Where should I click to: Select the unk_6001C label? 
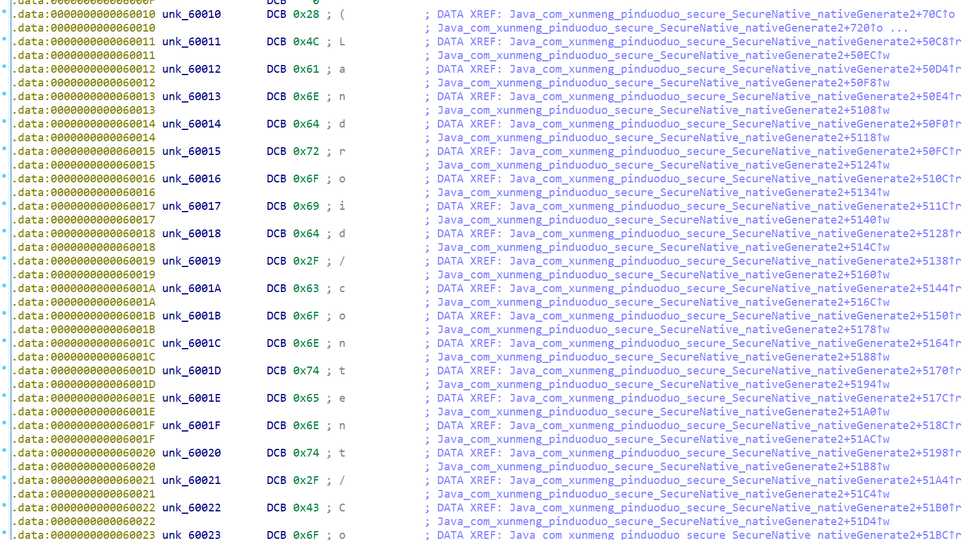click(191, 343)
